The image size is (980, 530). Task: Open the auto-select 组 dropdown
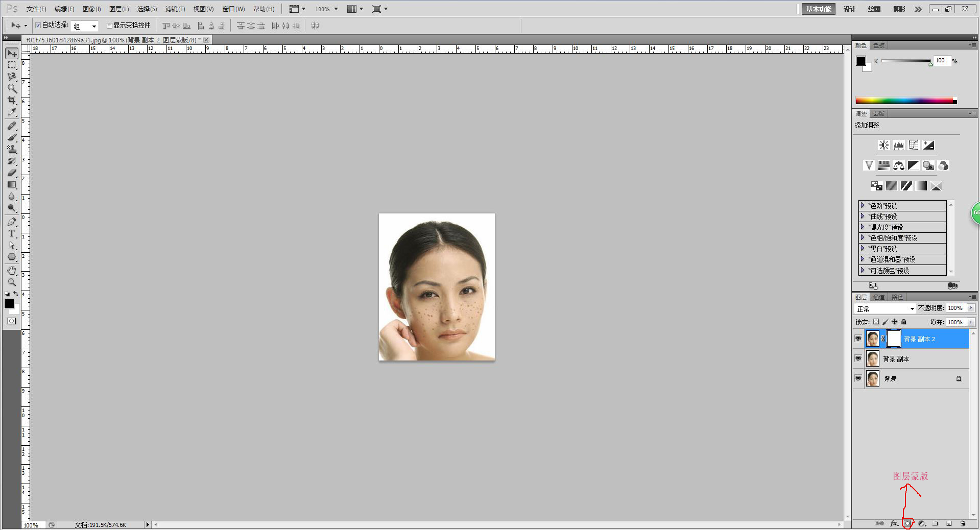tap(85, 26)
